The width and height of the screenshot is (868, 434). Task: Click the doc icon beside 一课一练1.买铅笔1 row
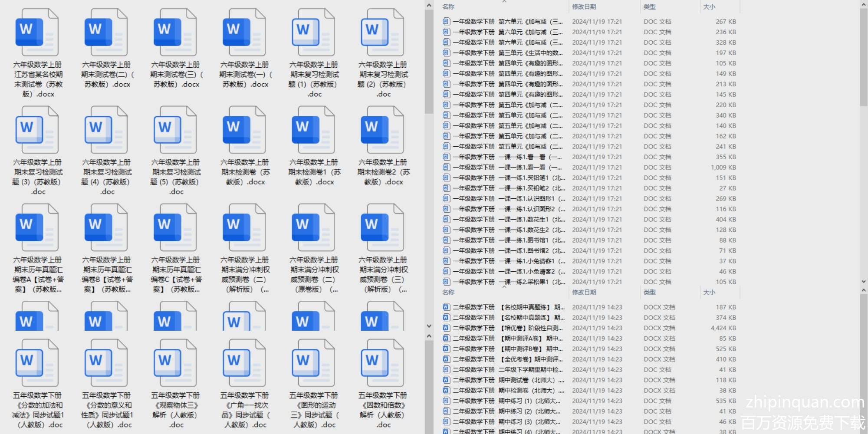click(446, 178)
